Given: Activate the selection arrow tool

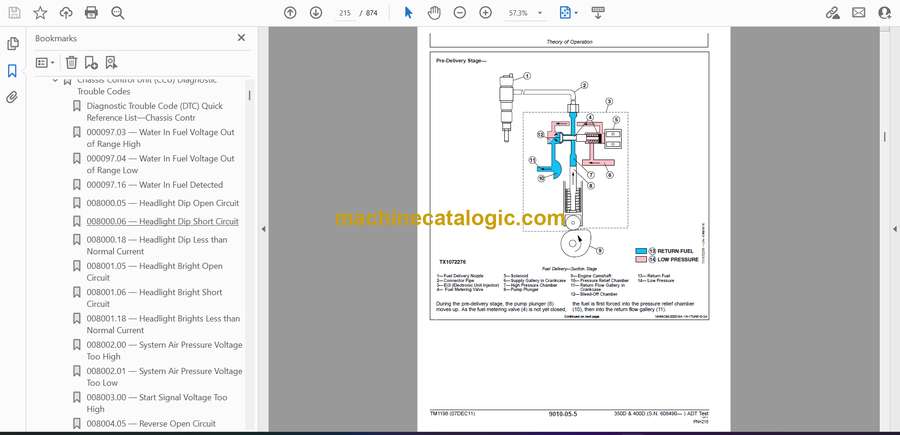Looking at the screenshot, I should pyautogui.click(x=408, y=13).
